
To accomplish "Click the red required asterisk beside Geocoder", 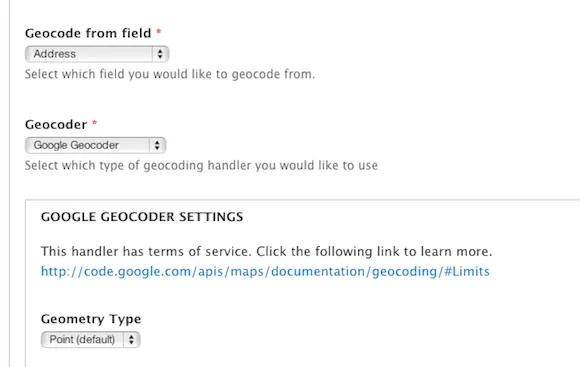I will (94, 123).
